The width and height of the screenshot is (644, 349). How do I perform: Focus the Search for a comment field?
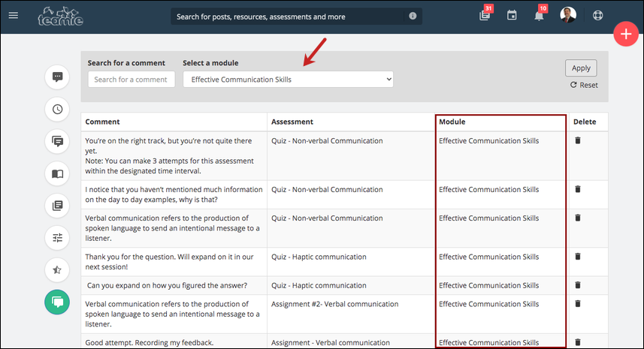(x=132, y=80)
